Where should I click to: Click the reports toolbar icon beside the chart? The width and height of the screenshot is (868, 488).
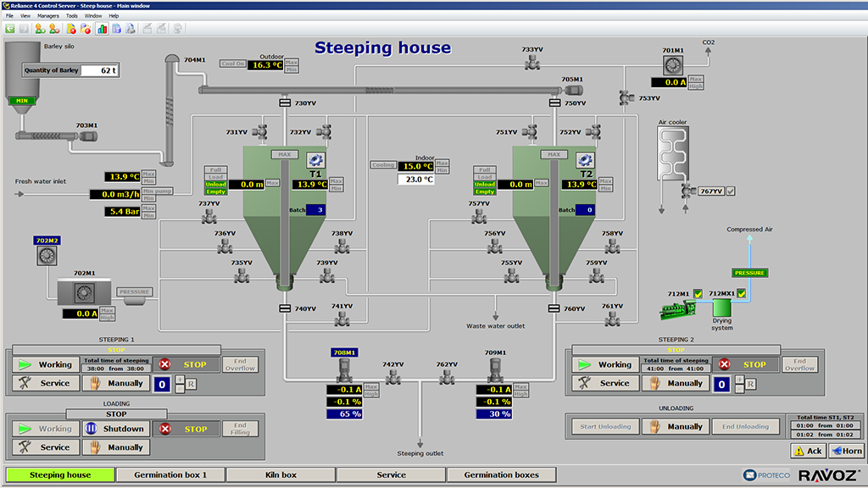[116, 29]
